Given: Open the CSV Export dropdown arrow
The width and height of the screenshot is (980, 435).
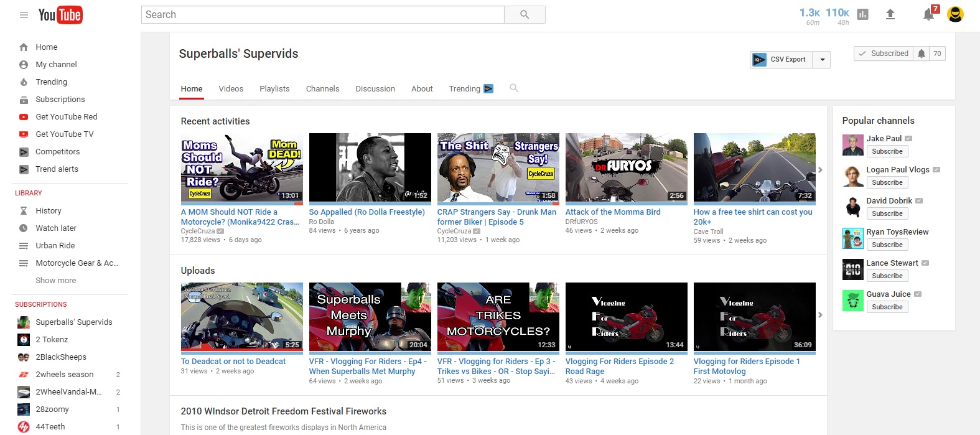Looking at the screenshot, I should 823,60.
